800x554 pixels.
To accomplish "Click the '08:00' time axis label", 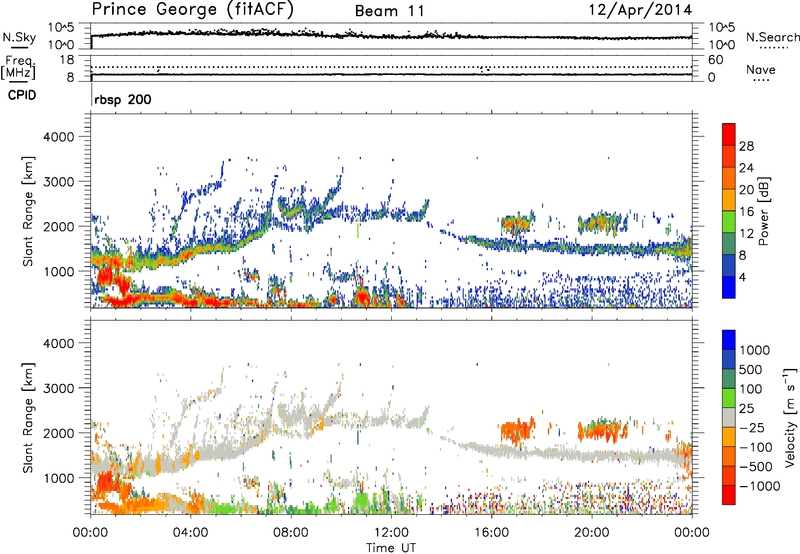I will pos(291,533).
